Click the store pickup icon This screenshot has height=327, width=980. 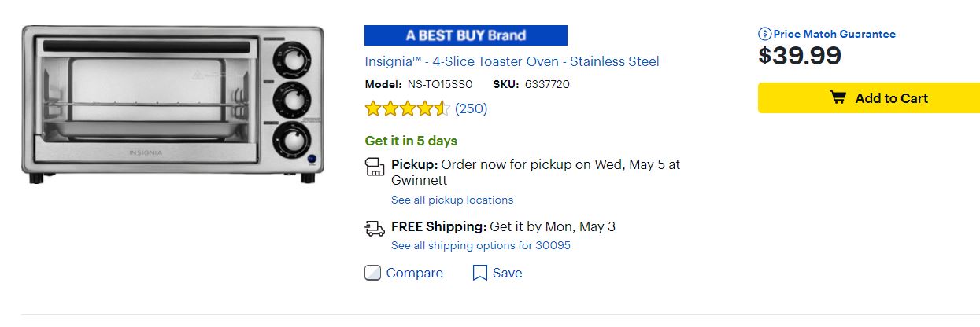tap(375, 167)
